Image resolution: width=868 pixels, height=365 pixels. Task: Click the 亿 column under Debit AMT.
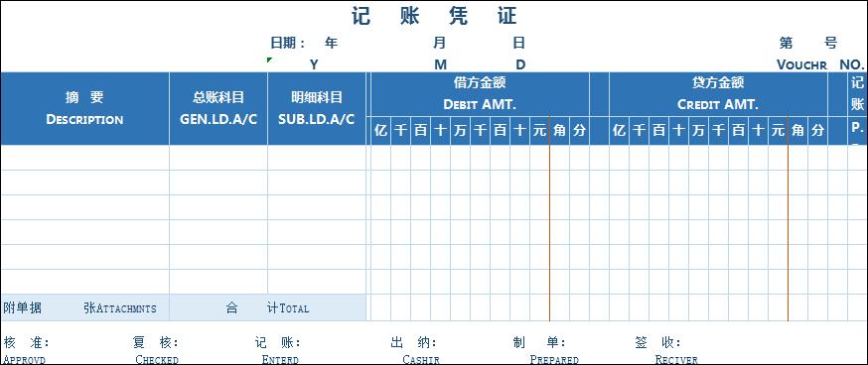[380, 131]
